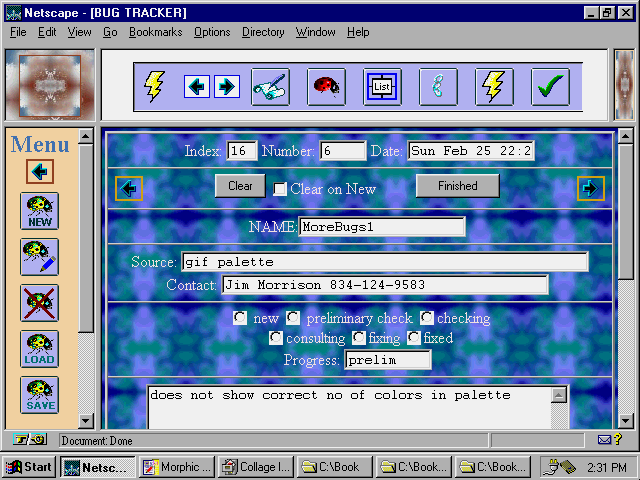Click Menu panel scrollbar down arrow
The image size is (640, 480).
[x=86, y=420]
